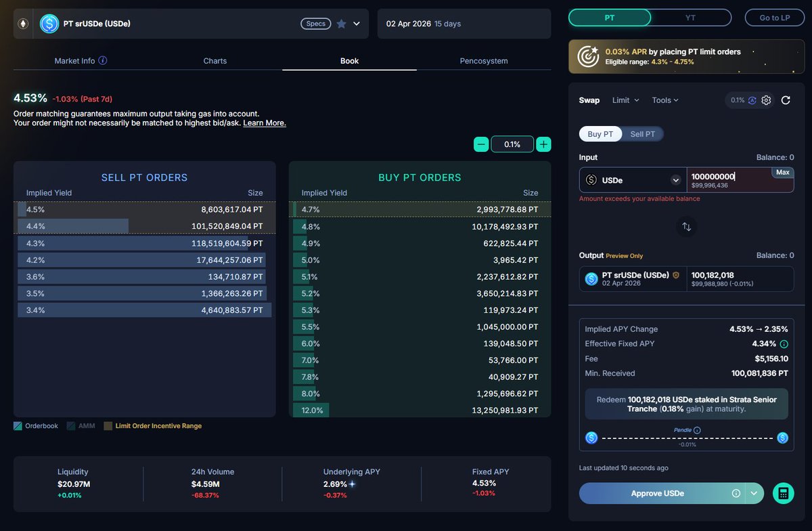The image size is (812, 531).
Task: Open the Book tab
Action: (349, 61)
